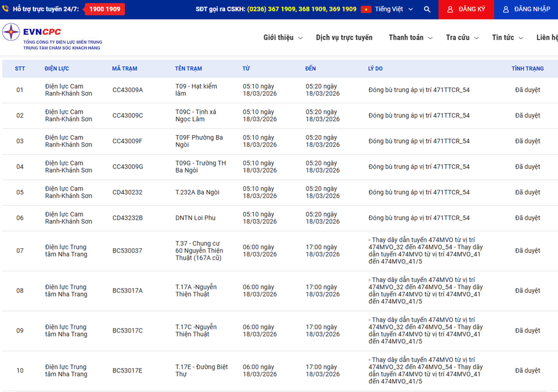This screenshot has width=558, height=392.
Task: Select station code CC43009A row
Action: click(128, 90)
